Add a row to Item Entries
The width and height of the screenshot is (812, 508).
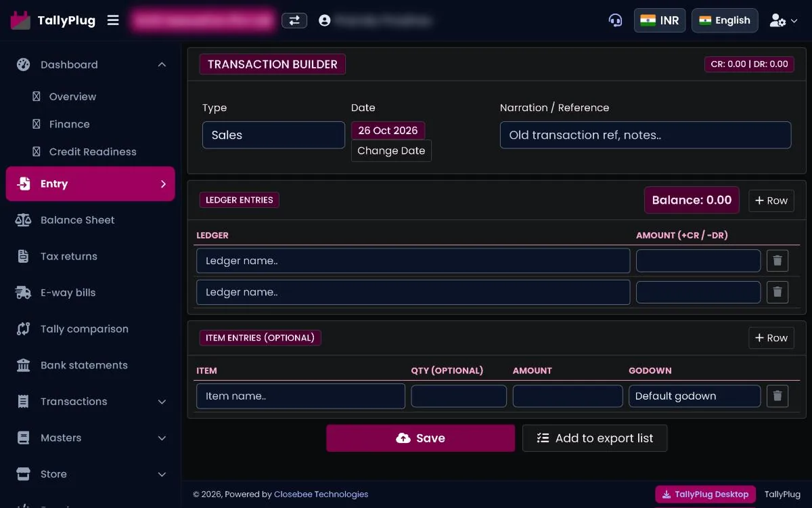point(771,337)
